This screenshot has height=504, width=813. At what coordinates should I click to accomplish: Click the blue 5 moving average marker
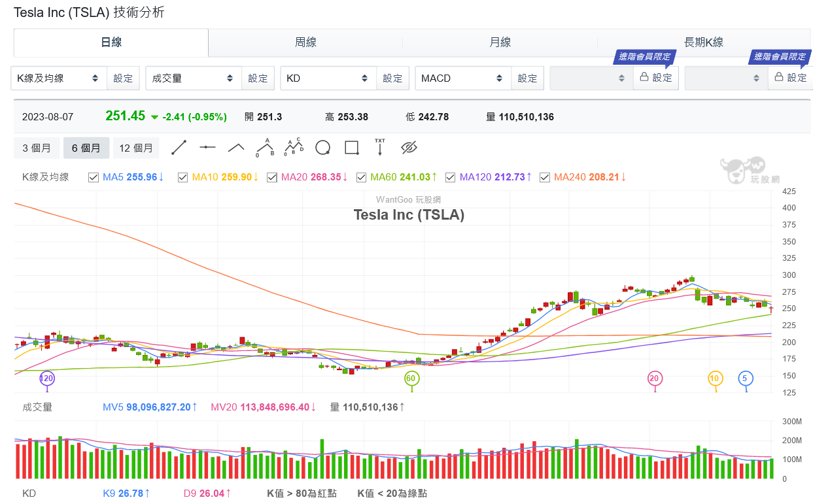point(744,378)
